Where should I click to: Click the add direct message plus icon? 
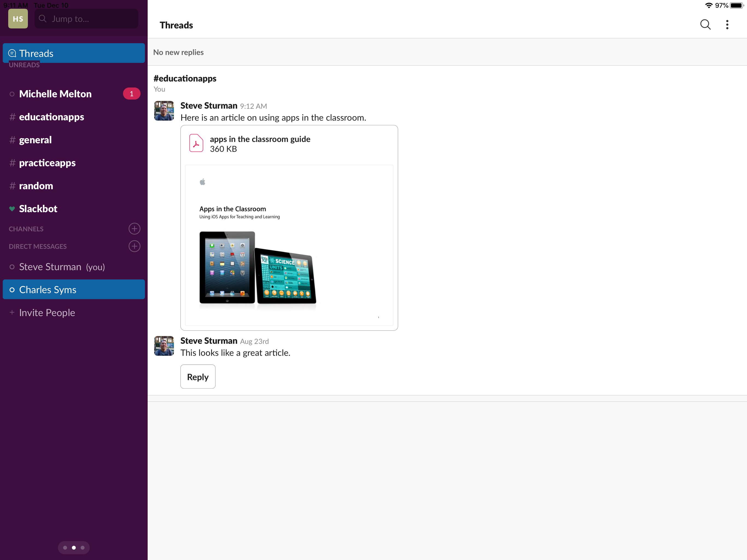tap(135, 246)
